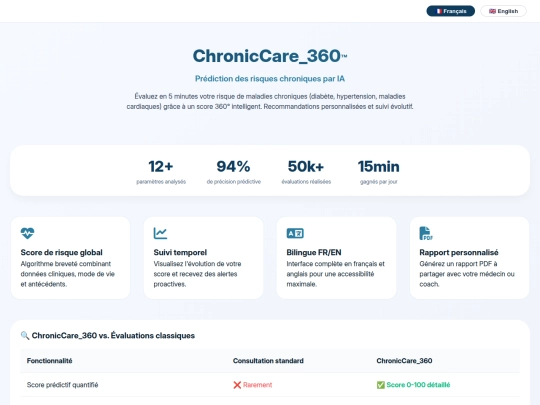Click the 12+ paramètres analysés statistic

(x=161, y=172)
